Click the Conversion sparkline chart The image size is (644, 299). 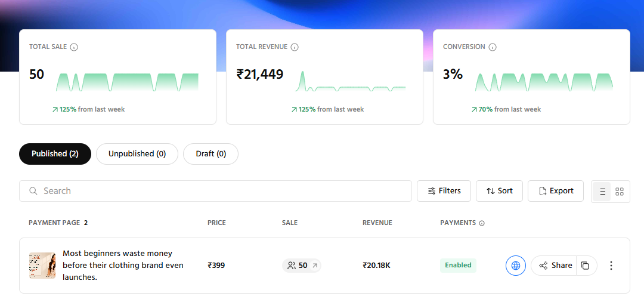tap(544, 82)
